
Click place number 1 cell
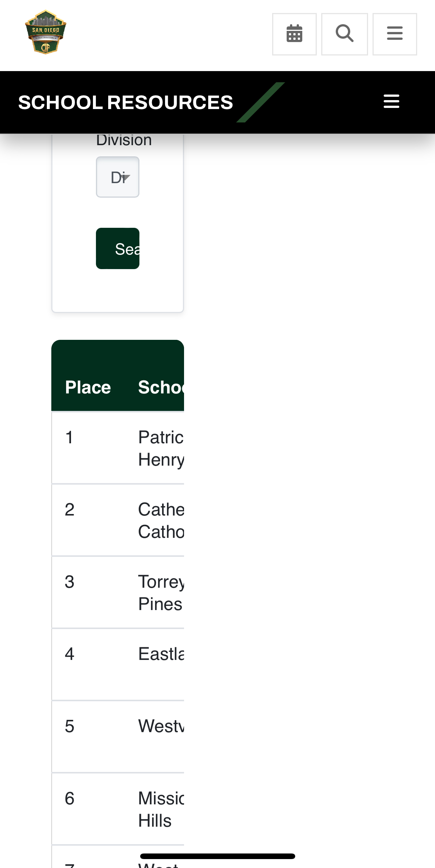click(69, 437)
